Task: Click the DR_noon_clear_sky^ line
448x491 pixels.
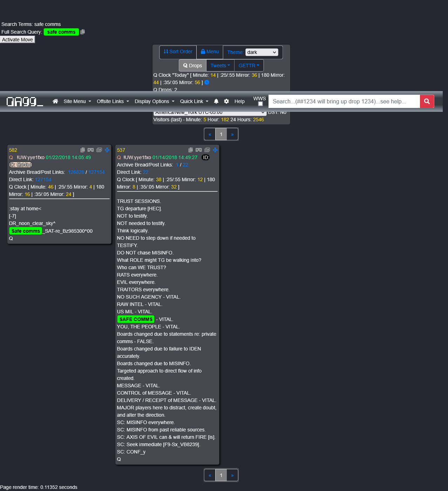Action: [x=32, y=223]
